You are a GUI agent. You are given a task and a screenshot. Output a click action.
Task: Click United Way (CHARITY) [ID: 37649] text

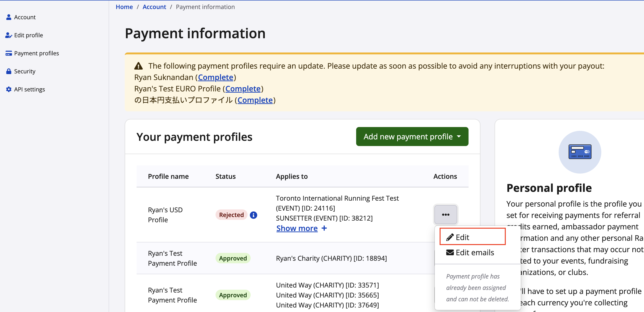(x=327, y=305)
